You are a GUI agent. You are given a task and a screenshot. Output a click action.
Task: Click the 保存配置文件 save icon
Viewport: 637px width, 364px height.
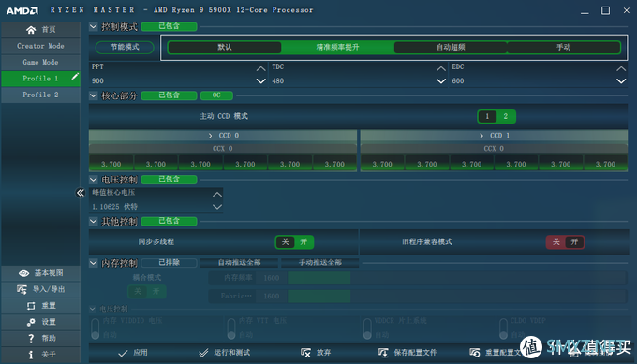[383, 353]
